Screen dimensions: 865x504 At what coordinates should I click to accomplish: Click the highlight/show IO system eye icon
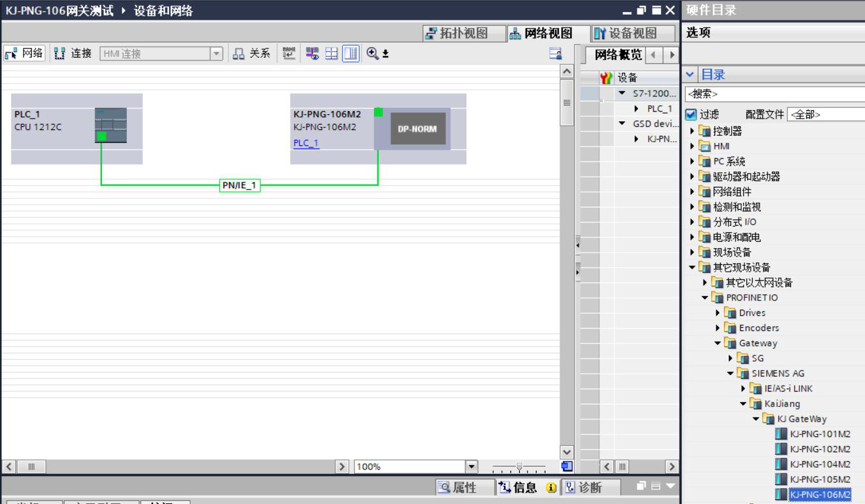314,54
